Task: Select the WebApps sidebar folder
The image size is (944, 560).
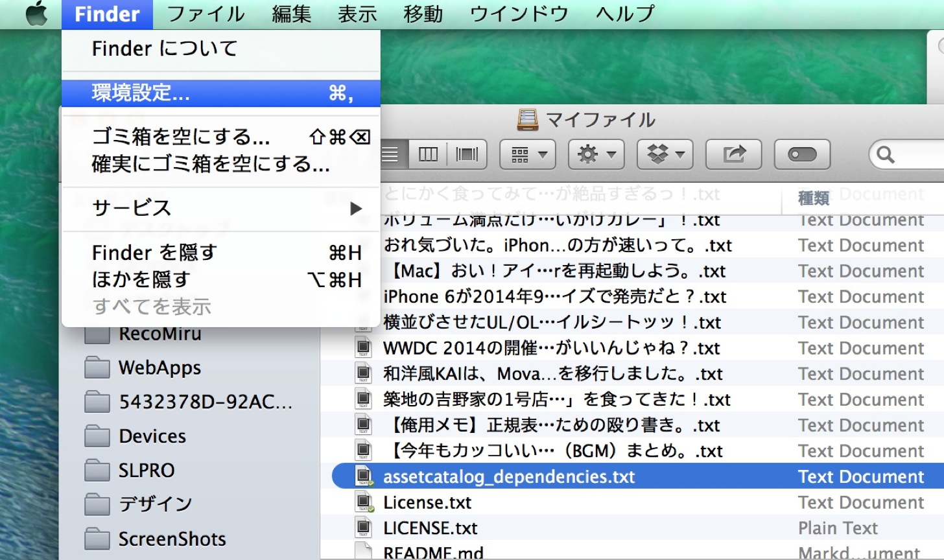Action: point(159,368)
